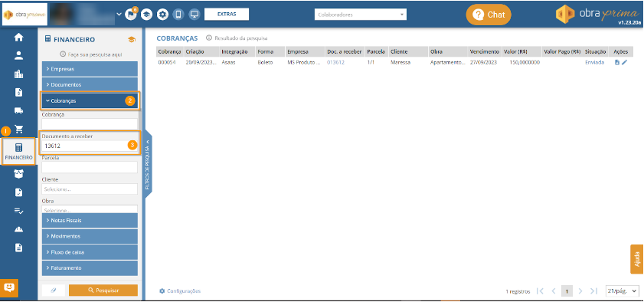The width and height of the screenshot is (644, 302).
Task: Go to the next results page
Action: click(x=580, y=291)
